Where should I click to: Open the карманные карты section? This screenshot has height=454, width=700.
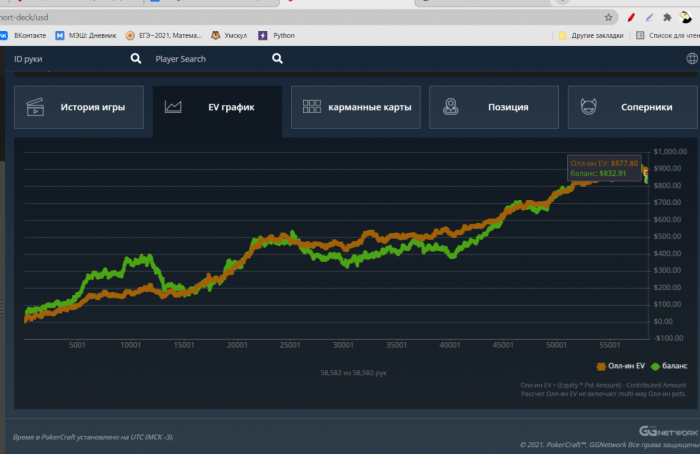coord(353,107)
